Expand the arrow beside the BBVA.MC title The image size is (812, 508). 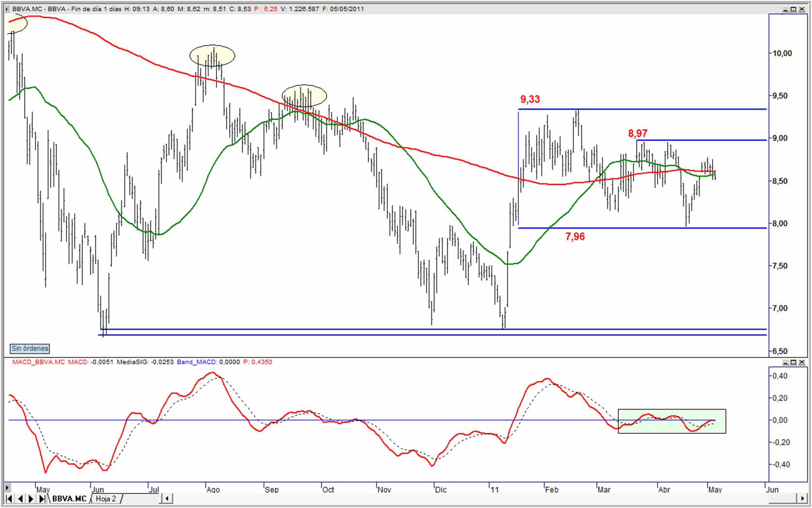[7, 9]
